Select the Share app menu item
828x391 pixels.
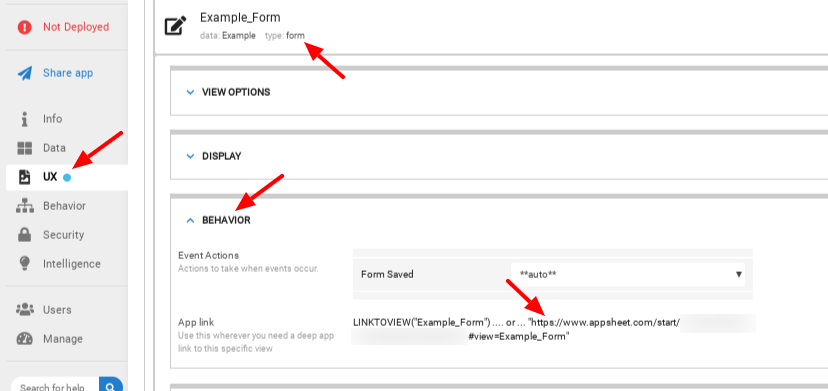[x=67, y=73]
